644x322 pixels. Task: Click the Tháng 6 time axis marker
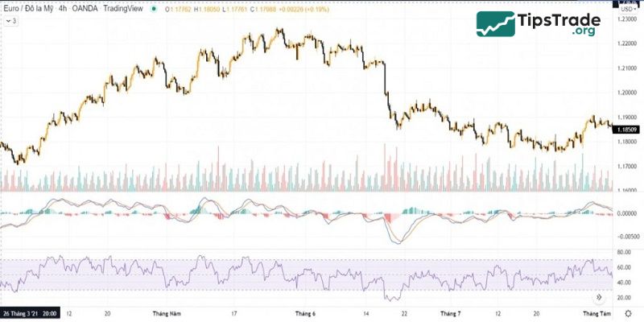(305, 312)
